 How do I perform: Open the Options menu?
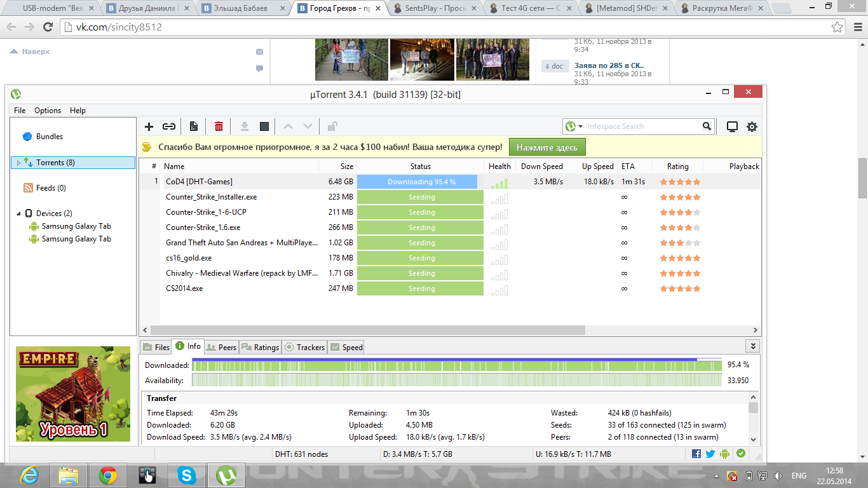48,110
